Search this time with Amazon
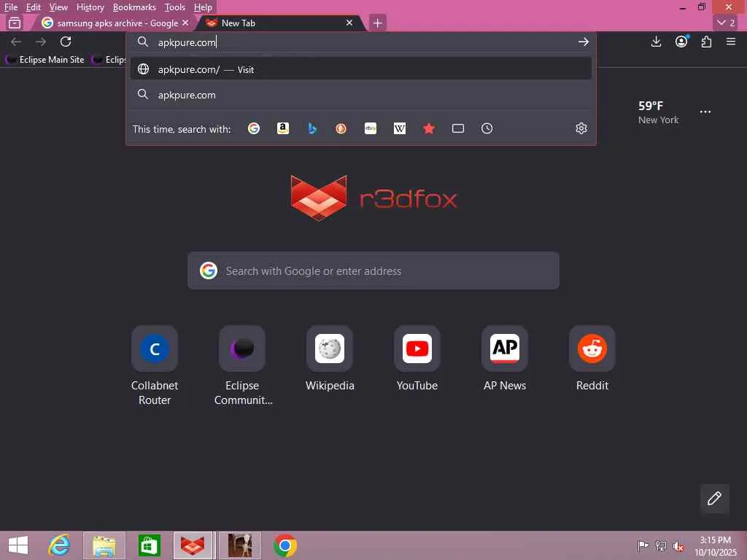Viewport: 747px width, 560px height. click(283, 128)
